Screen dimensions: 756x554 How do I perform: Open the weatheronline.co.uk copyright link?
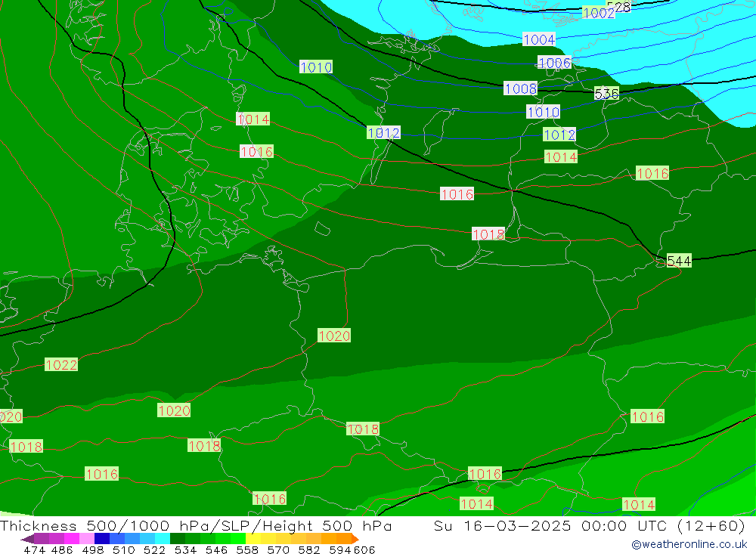(x=689, y=544)
